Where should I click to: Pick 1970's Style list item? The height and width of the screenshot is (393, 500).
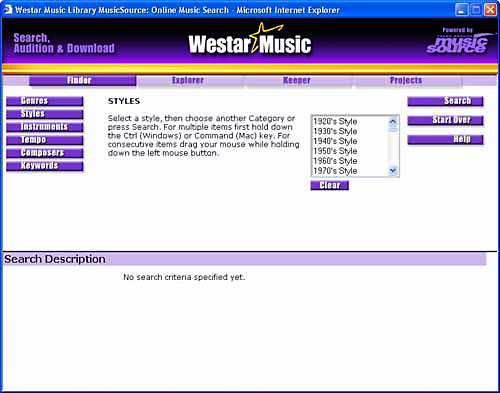point(350,171)
